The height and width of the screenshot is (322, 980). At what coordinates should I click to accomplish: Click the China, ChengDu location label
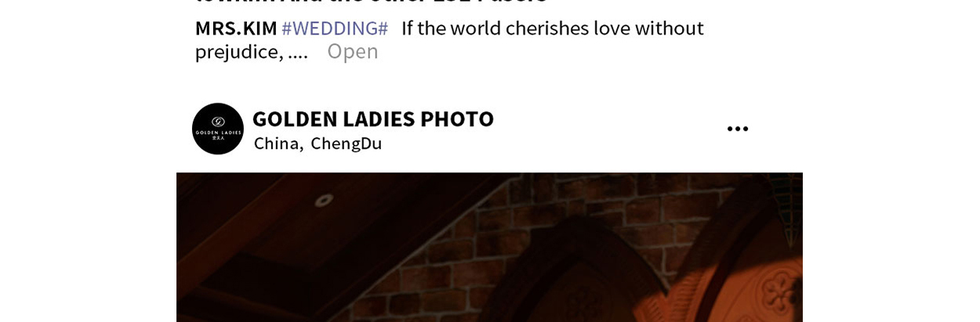click(318, 143)
